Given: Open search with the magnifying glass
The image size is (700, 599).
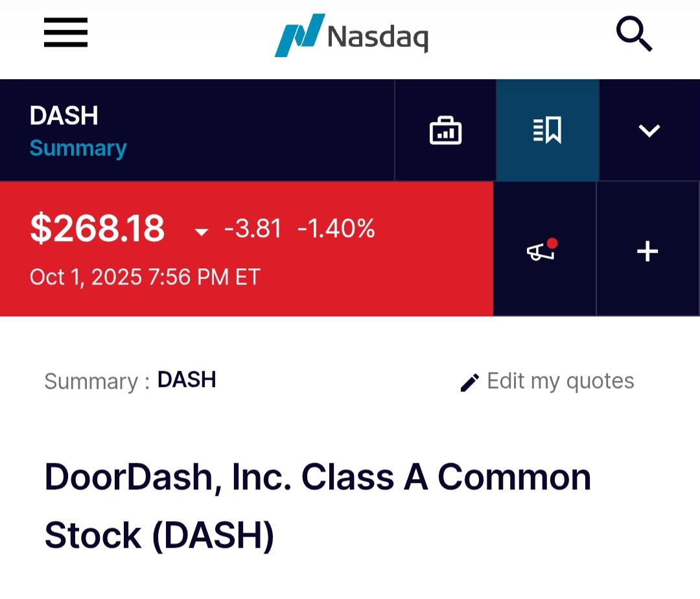Looking at the screenshot, I should point(633,34).
